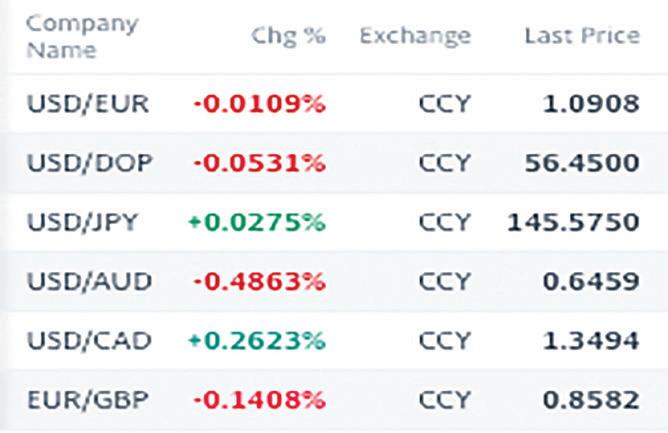
Task: Select the +0.2623% change value
Action: coord(256,341)
